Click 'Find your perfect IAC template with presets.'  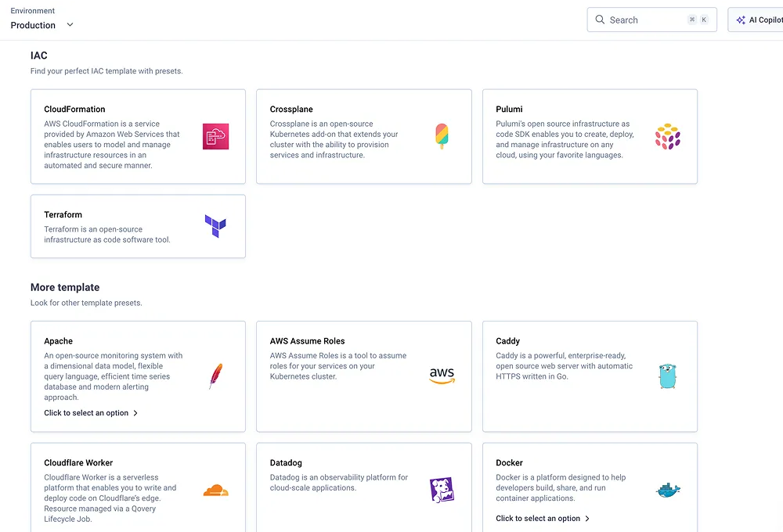click(106, 71)
